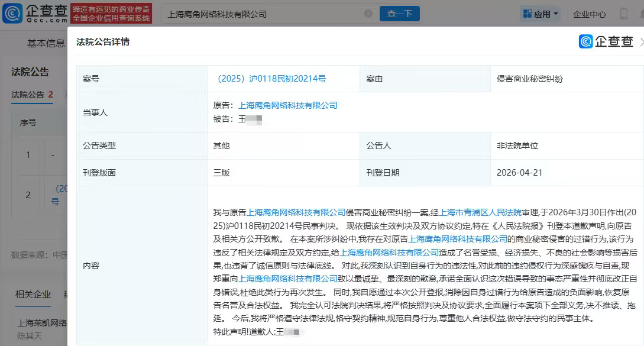Viewport: 644px width, 346px height.
Task: Close the 法院公告详情 dialog
Action: [642, 42]
